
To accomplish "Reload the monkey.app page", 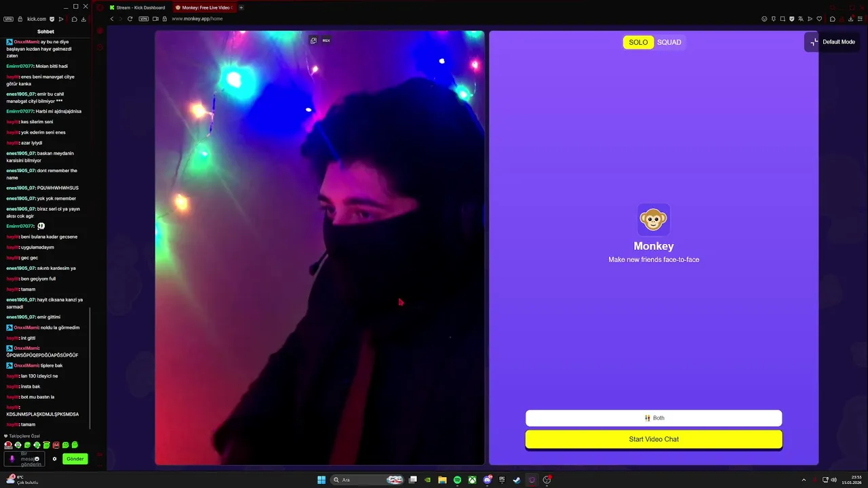I will pyautogui.click(x=130, y=19).
